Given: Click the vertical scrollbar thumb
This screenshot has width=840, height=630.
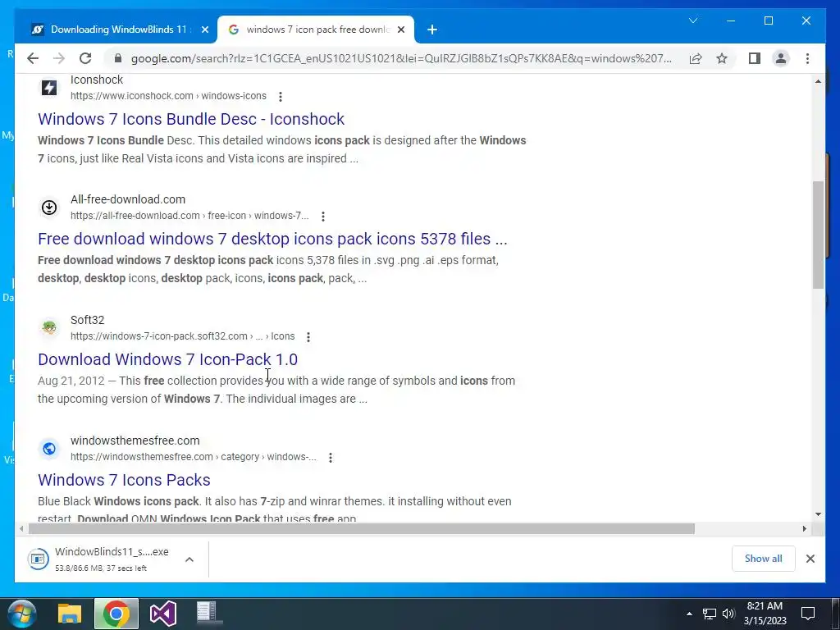Looking at the screenshot, I should (818, 235).
